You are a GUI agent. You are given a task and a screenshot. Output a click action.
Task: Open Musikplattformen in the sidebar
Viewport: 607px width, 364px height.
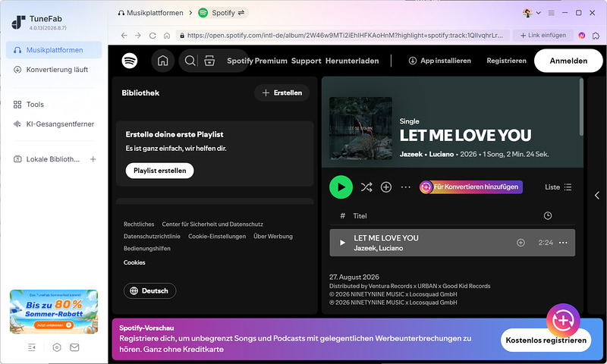(54, 50)
